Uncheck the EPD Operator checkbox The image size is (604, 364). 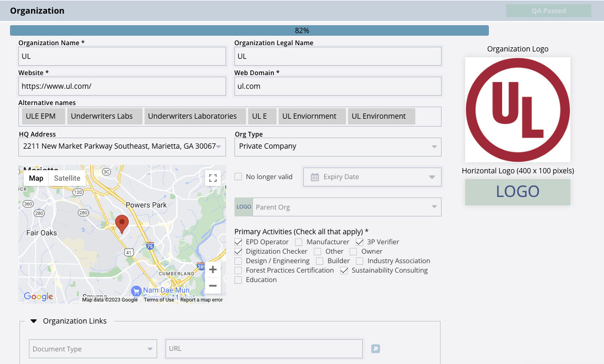[x=239, y=242]
